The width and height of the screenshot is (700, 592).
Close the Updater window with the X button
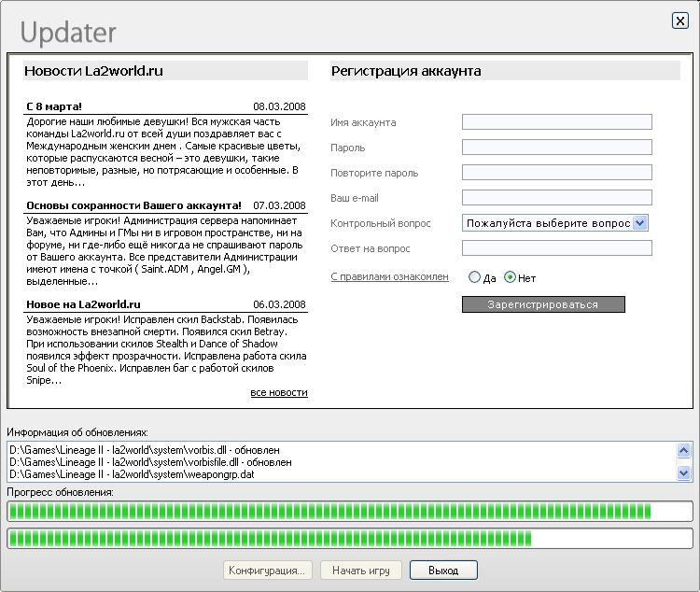[679, 21]
